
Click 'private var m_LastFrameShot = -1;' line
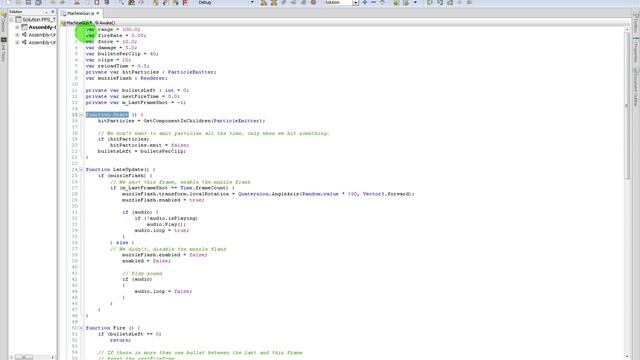(x=136, y=102)
